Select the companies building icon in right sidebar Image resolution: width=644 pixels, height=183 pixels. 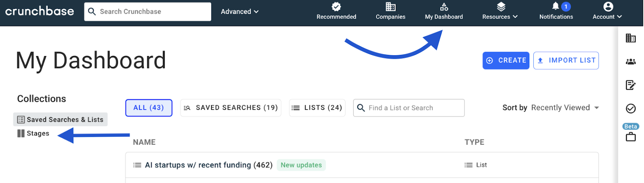coord(631,38)
